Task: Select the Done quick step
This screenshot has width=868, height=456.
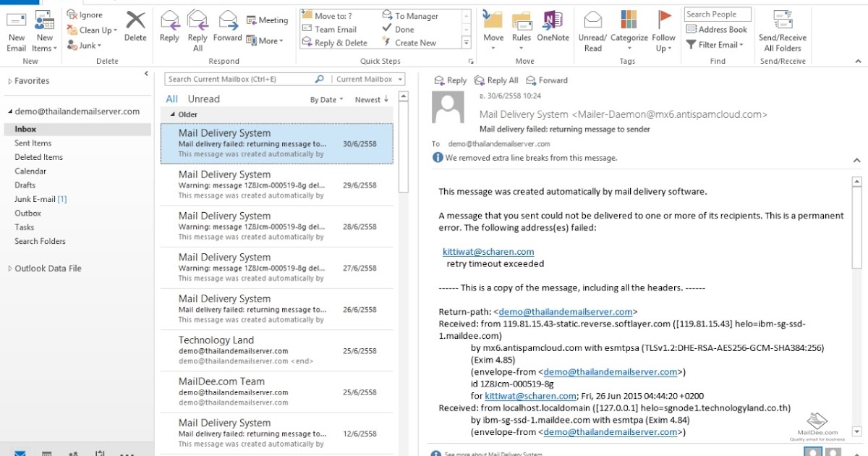Action: (398, 30)
